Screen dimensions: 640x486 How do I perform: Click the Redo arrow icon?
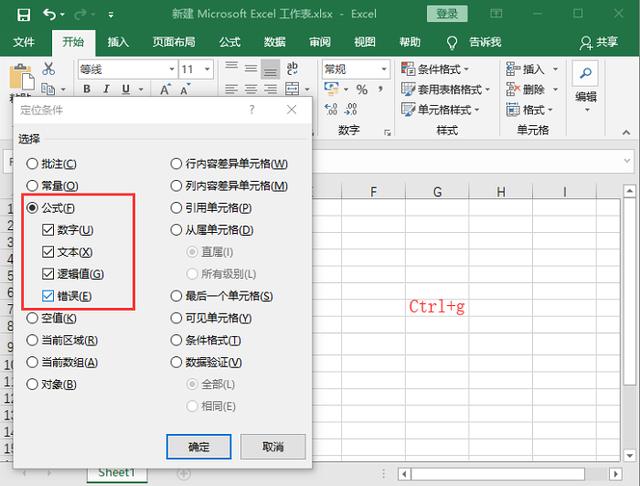80,15
